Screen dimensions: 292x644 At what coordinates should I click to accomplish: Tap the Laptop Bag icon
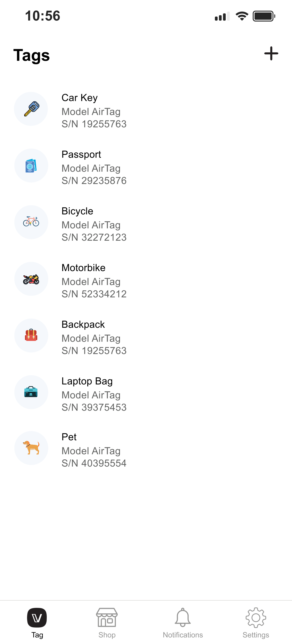[x=31, y=392]
